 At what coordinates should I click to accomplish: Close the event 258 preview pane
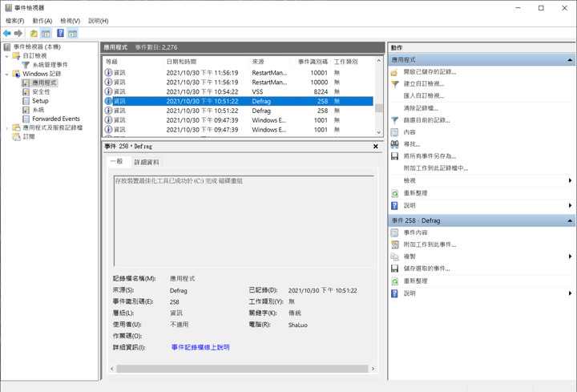(376, 147)
